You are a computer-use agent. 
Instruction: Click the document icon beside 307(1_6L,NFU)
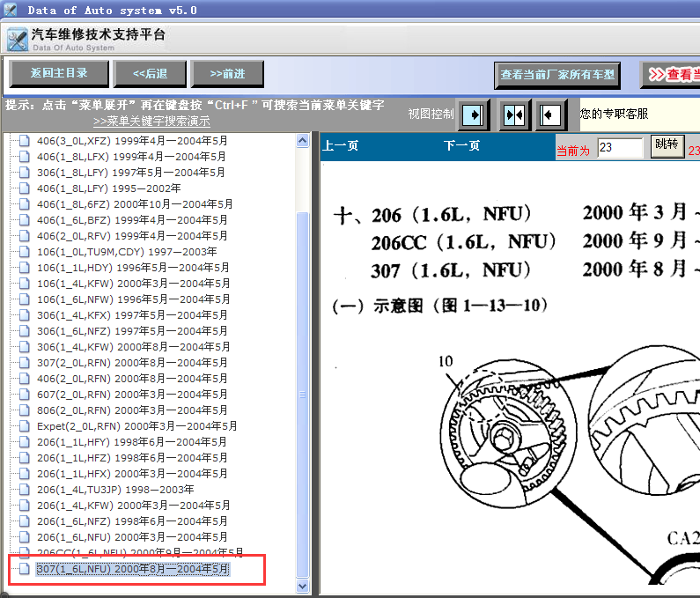(24, 569)
